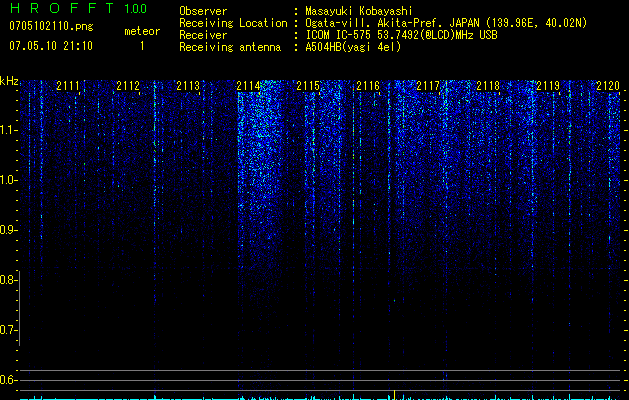Click the 2118 time marker
This screenshot has width=629, height=400.
[488, 85]
